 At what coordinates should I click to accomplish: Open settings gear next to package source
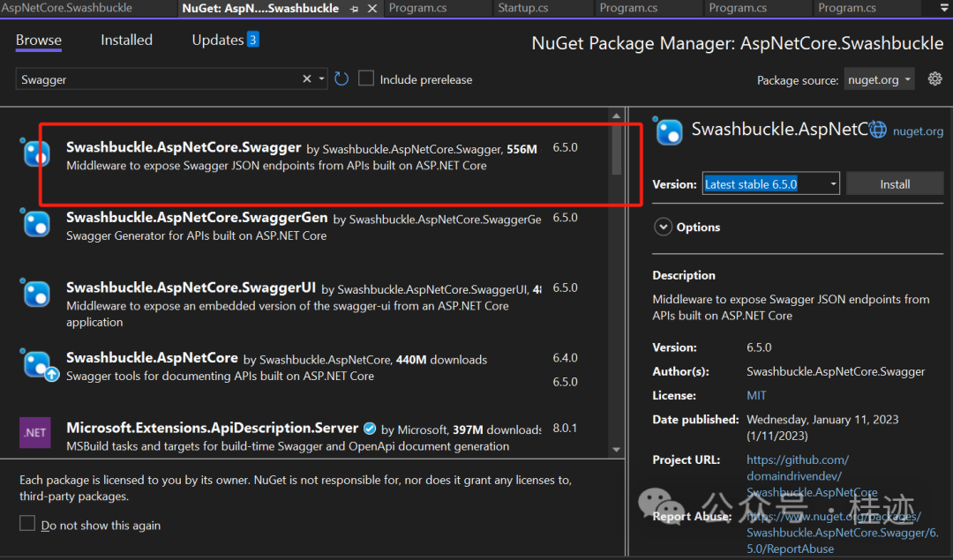[x=934, y=79]
